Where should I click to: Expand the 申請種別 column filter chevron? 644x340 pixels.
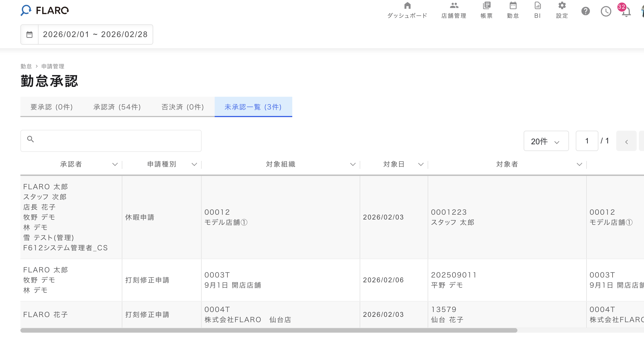pyautogui.click(x=194, y=164)
